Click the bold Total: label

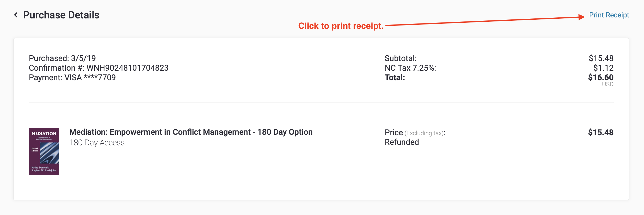tap(395, 77)
